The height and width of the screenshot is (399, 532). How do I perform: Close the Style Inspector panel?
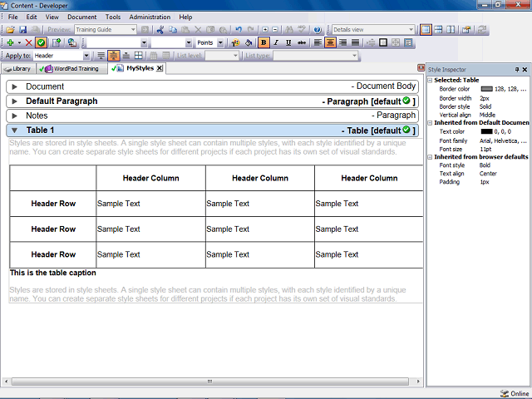coord(525,70)
